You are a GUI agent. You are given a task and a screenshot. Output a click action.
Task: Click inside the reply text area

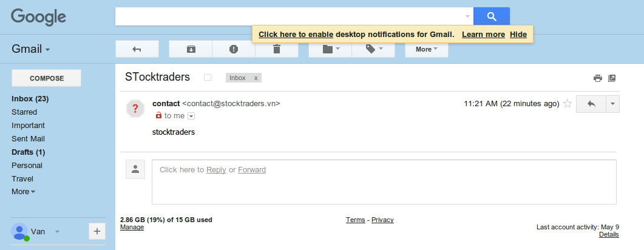[384, 182]
